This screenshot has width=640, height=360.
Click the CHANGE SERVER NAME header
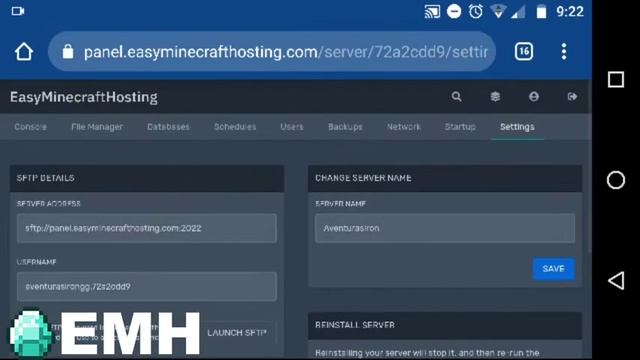coord(445,178)
